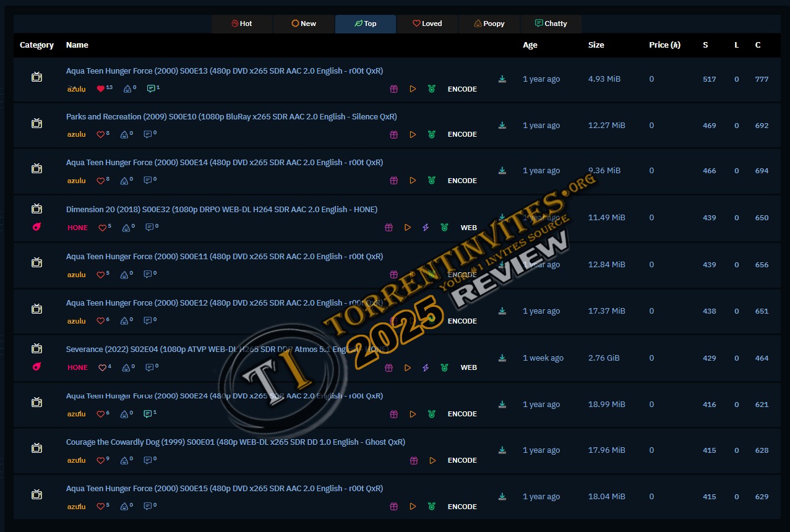This screenshot has height=532, width=790.
Task: Click the lightning bolt icon in Dimension 20 row
Action: pos(426,228)
